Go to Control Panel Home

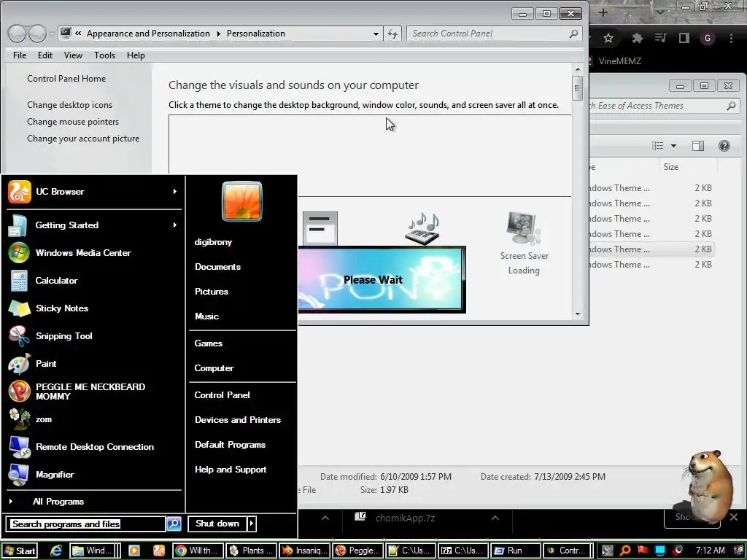(x=66, y=79)
